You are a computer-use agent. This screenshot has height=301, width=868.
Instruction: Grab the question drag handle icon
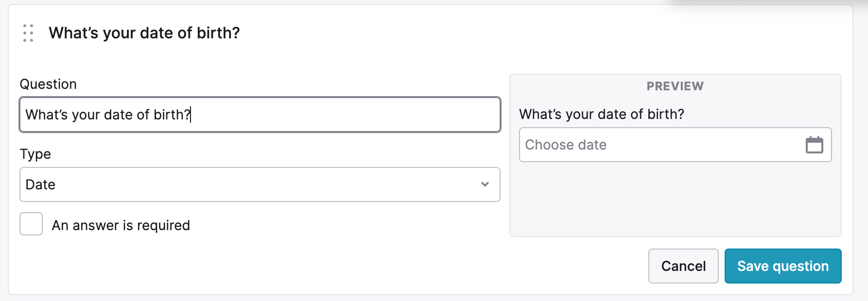[28, 33]
